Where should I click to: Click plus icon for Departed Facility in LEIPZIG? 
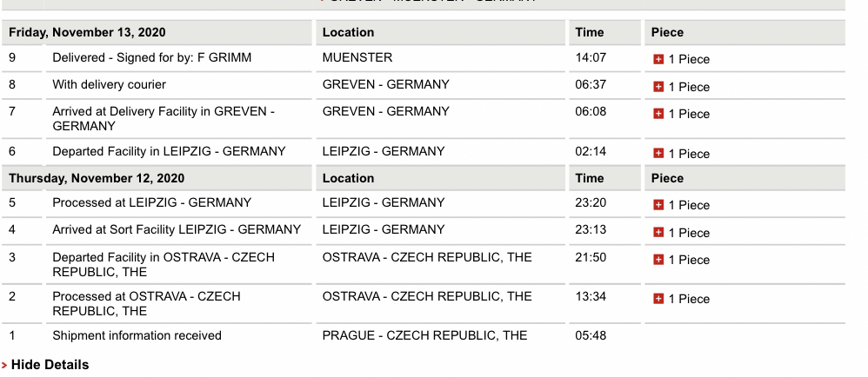coord(658,153)
